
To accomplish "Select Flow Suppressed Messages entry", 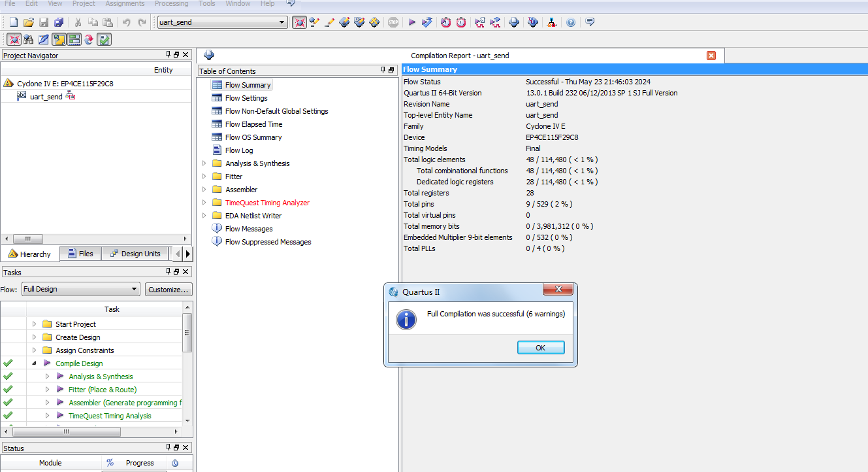I will click(268, 242).
